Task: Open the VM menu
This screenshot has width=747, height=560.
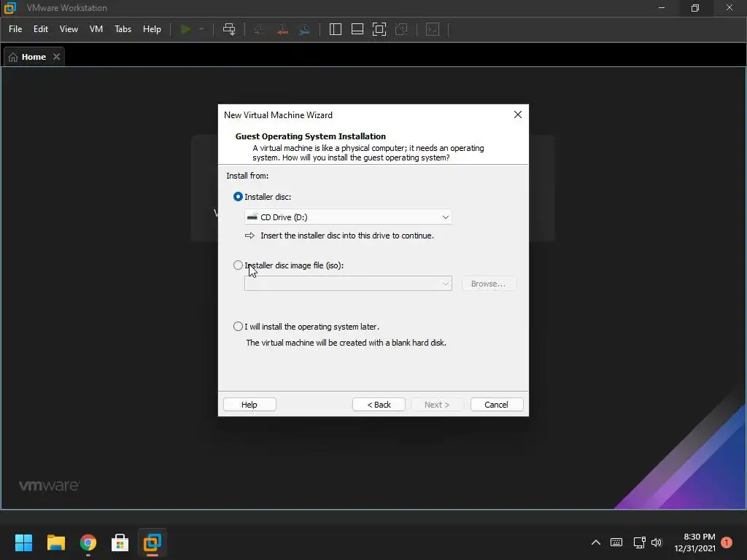Action: pyautogui.click(x=96, y=29)
